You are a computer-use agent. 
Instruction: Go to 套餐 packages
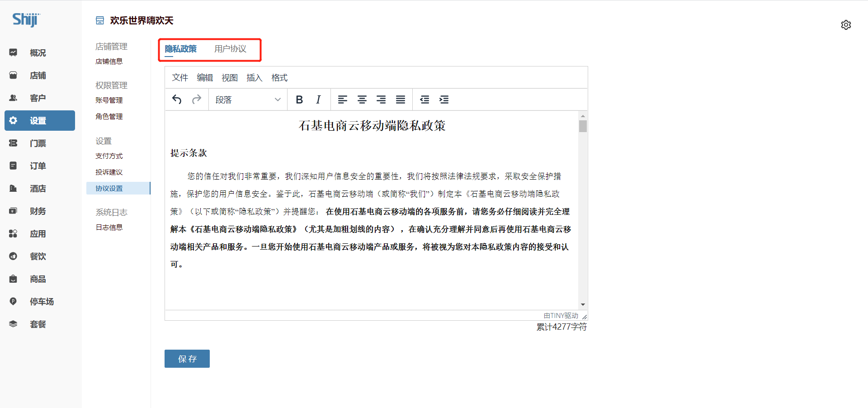click(x=40, y=324)
